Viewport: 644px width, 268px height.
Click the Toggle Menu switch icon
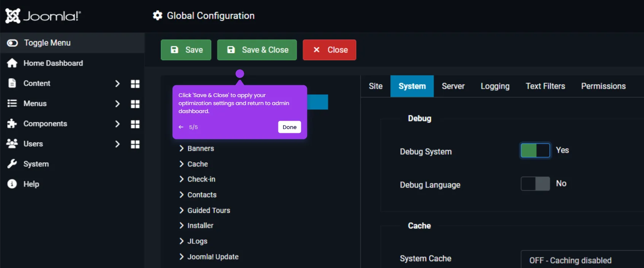pos(12,43)
